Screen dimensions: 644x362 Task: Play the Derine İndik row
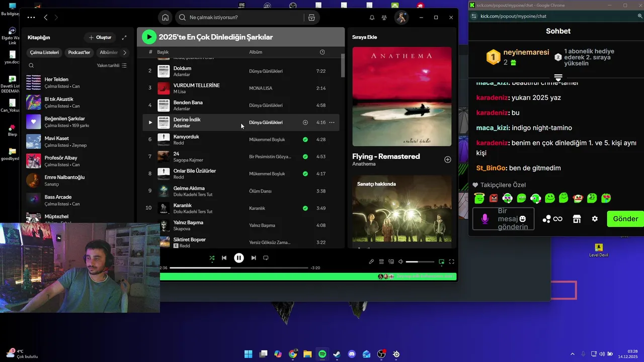pos(150,122)
